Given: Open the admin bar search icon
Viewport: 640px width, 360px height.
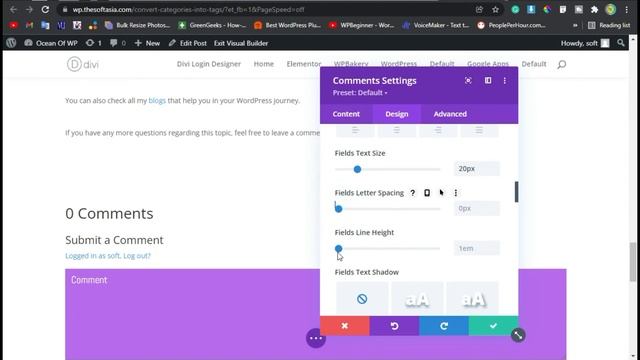Looking at the screenshot, I should [621, 43].
